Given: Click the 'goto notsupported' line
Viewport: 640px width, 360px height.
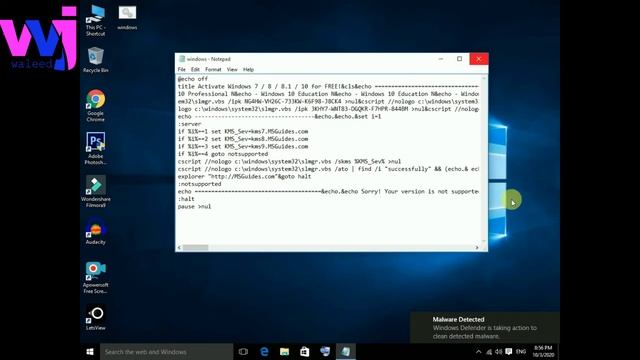Looking at the screenshot, I should click(223, 154).
